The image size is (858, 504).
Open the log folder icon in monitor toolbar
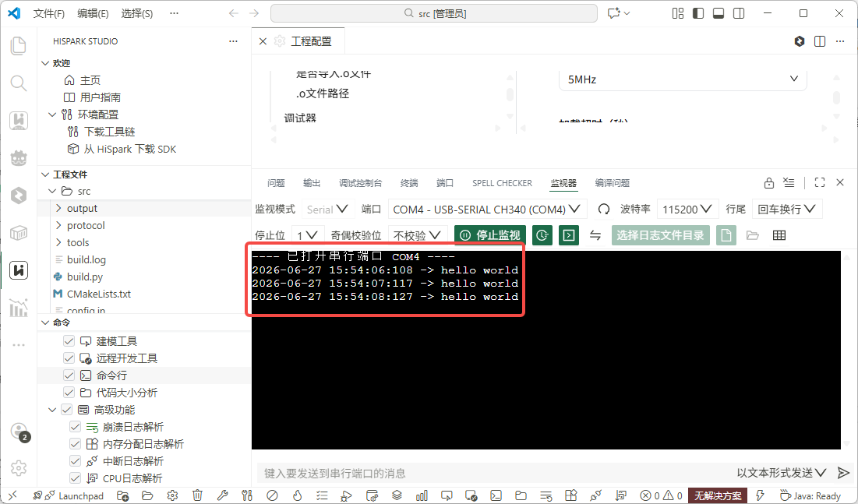click(x=752, y=235)
